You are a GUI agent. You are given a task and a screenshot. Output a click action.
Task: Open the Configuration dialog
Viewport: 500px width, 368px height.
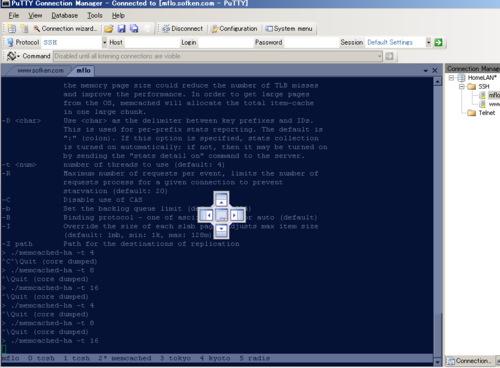(235, 29)
